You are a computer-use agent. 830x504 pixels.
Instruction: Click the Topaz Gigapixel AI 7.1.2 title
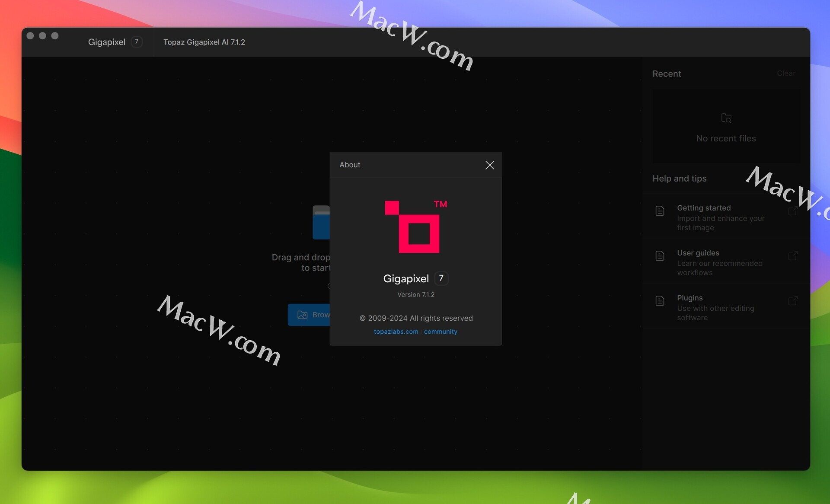coord(204,42)
